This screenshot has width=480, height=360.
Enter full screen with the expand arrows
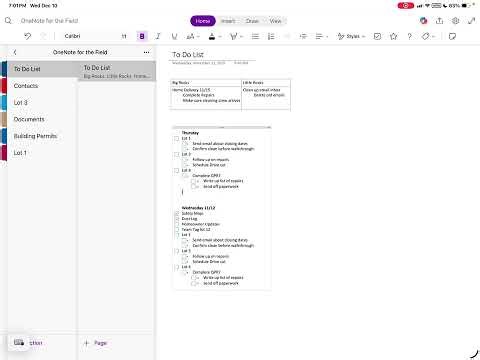coord(471,21)
